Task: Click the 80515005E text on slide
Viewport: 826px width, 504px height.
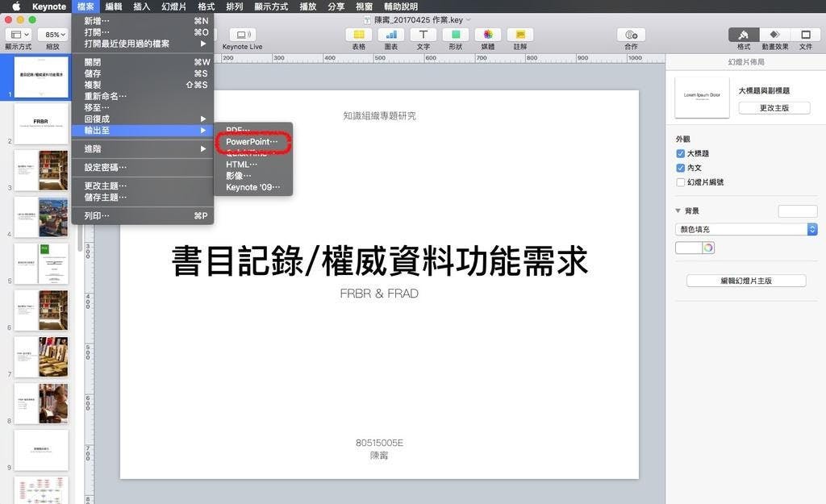Action: coord(379,443)
